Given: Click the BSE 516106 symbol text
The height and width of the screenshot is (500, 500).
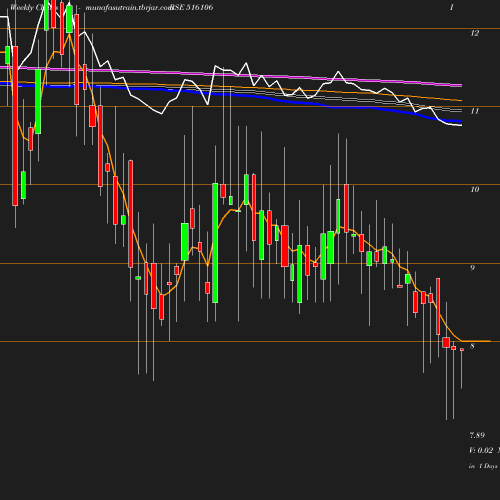Looking at the screenshot, I should 192,7.
